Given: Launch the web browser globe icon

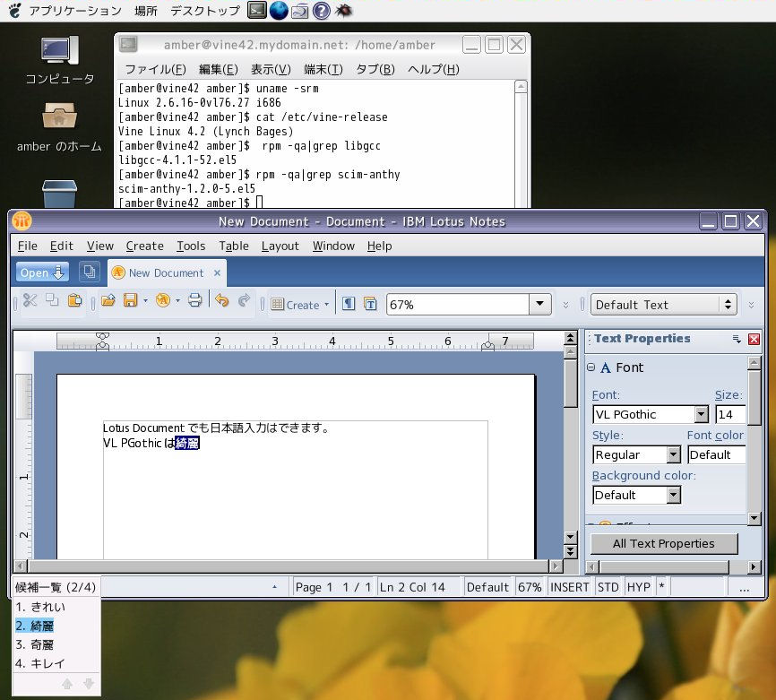Looking at the screenshot, I should [279, 11].
